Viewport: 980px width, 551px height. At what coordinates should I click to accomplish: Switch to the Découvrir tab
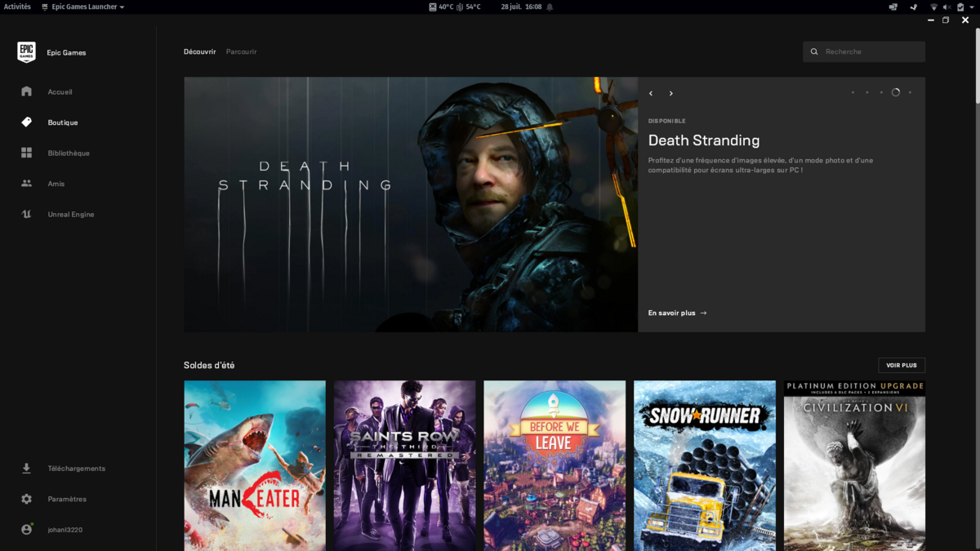click(200, 51)
